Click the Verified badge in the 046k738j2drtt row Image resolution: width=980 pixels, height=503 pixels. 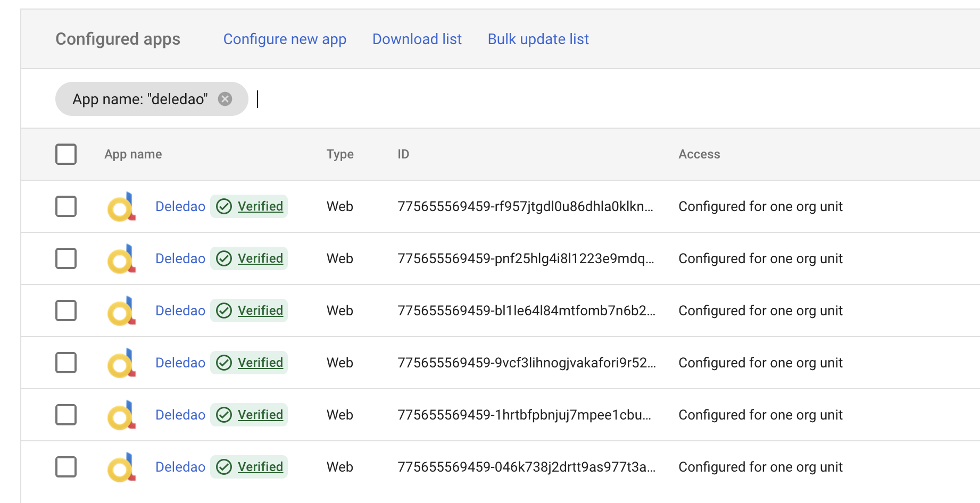[x=249, y=467]
